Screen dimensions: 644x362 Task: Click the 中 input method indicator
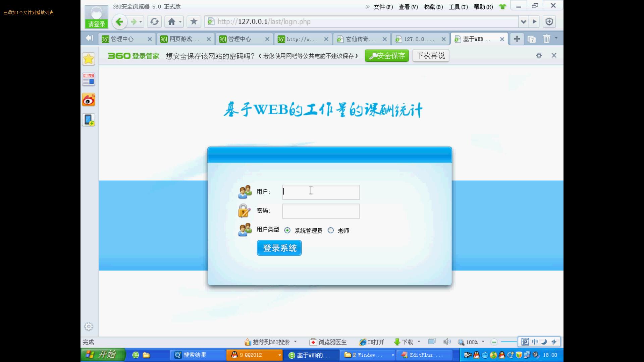point(535,342)
